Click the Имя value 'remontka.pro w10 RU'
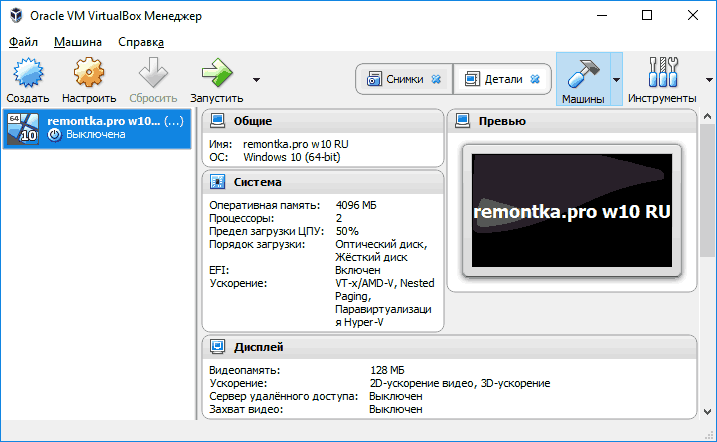This screenshot has height=442, width=717. 295,144
